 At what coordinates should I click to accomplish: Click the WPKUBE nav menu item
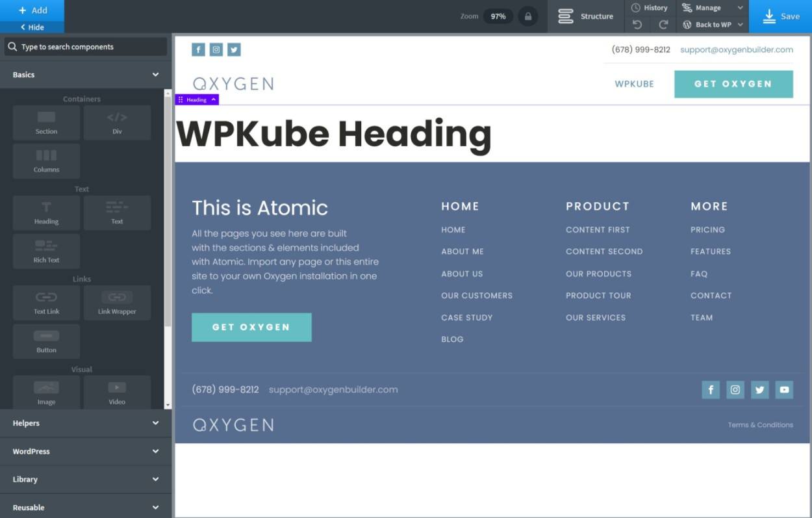635,84
